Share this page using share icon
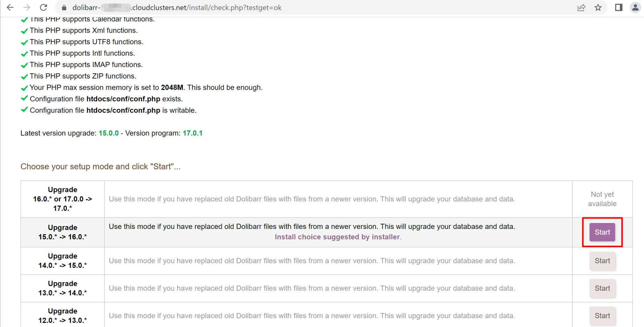This screenshot has height=327, width=644. [581, 8]
